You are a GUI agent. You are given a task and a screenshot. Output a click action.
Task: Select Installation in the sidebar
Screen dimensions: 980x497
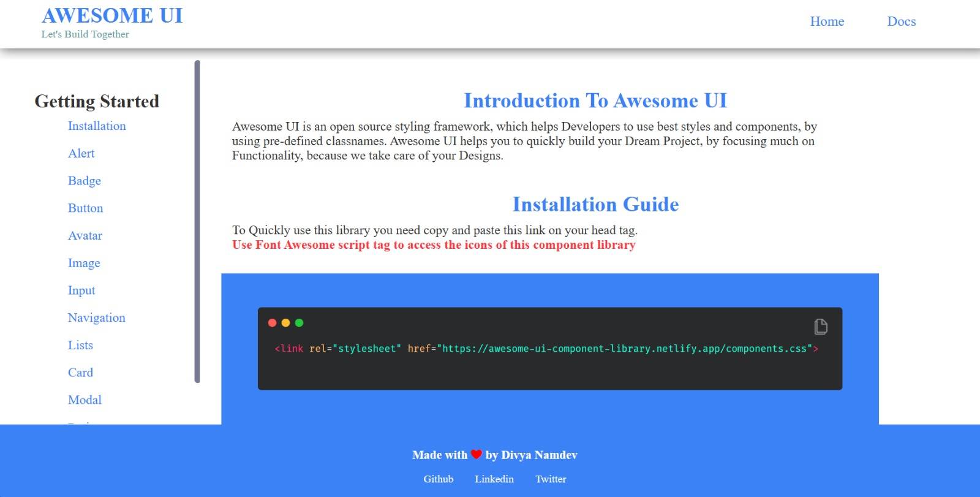point(97,126)
